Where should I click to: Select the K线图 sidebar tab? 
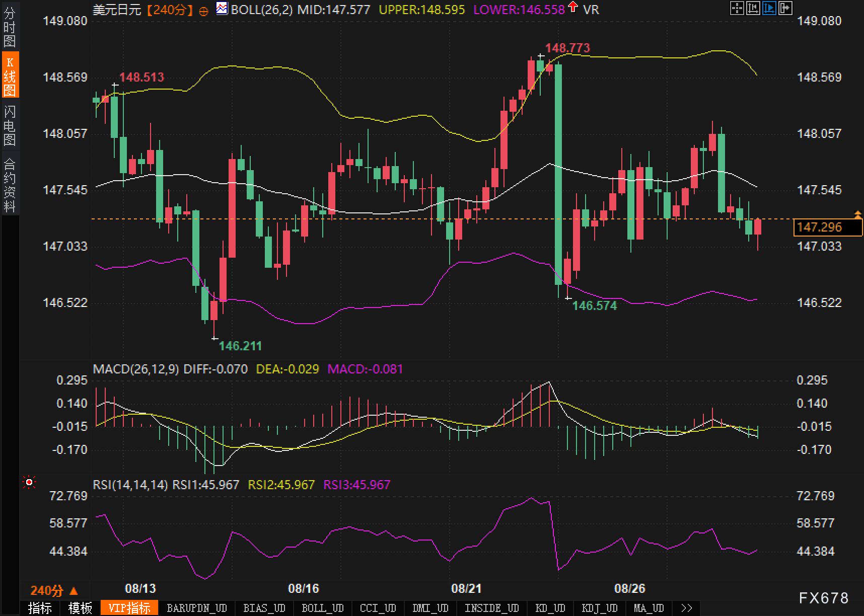pos(10,75)
